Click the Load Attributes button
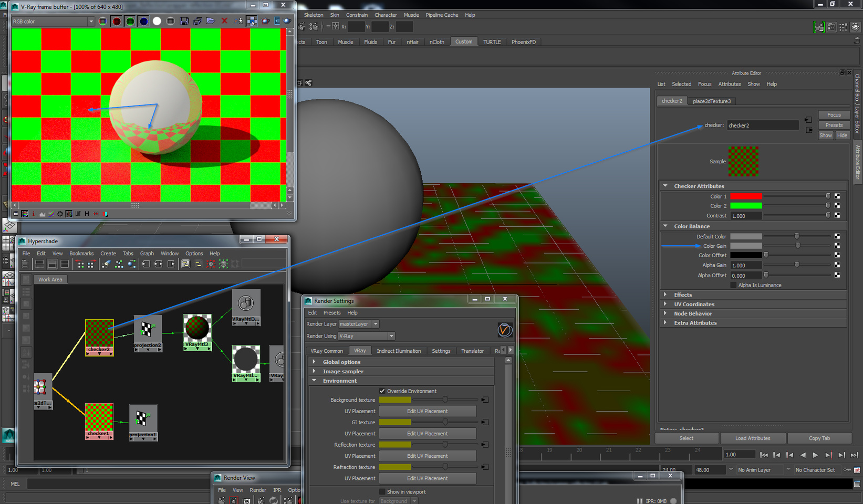Image resolution: width=863 pixels, height=504 pixels. click(x=753, y=438)
